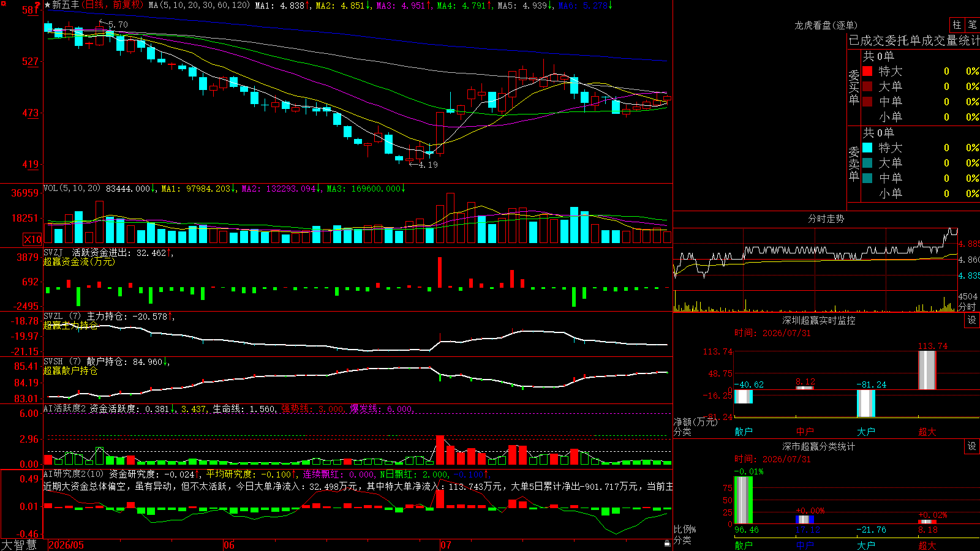Click the 超赢主力持仓 label
The width and height of the screenshot is (980, 551).
click(70, 325)
